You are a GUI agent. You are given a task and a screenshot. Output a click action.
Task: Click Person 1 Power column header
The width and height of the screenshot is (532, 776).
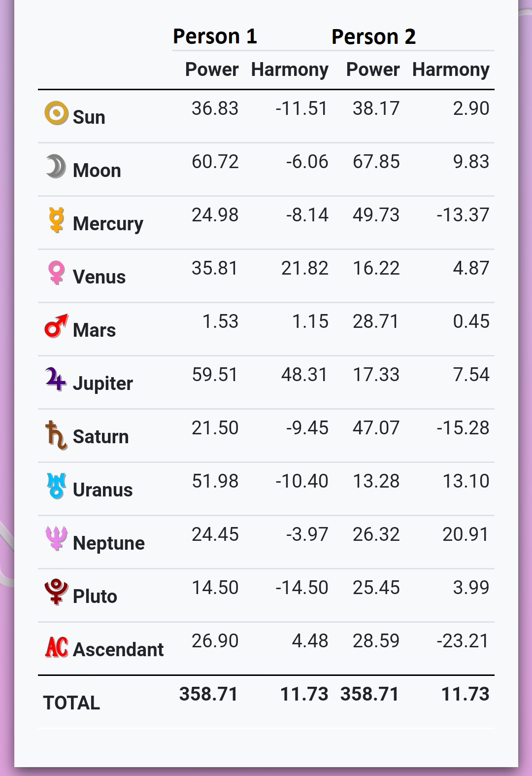click(x=212, y=70)
